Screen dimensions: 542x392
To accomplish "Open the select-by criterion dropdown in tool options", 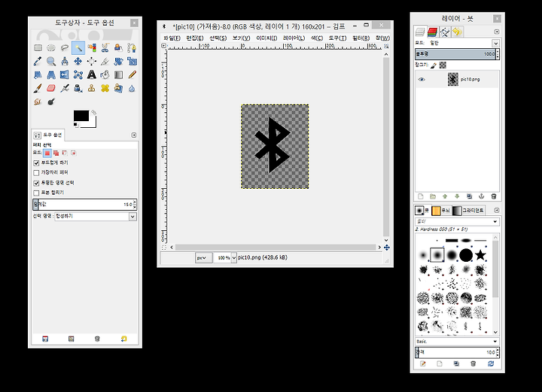I will (96, 217).
